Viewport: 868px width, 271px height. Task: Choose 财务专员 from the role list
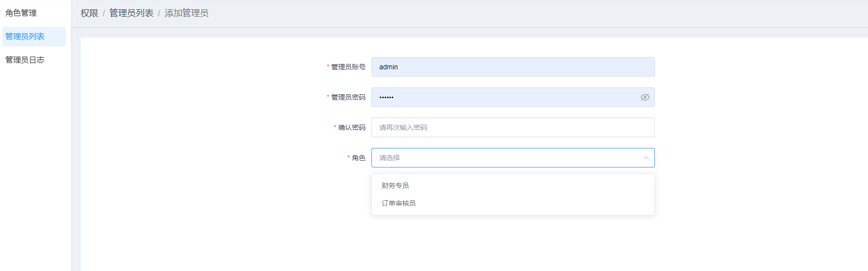(395, 186)
